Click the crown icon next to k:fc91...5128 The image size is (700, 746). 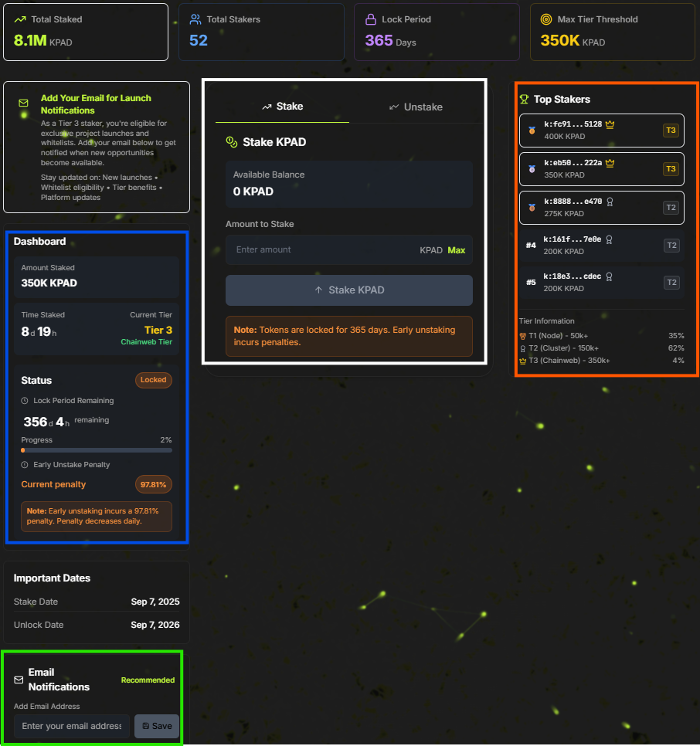610,124
